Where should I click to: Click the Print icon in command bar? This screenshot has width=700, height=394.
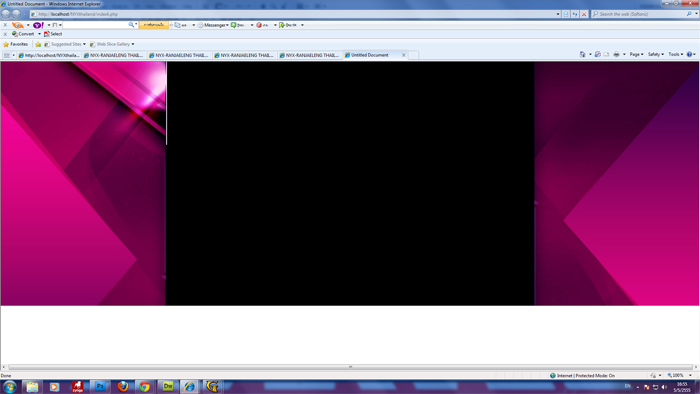(x=617, y=54)
